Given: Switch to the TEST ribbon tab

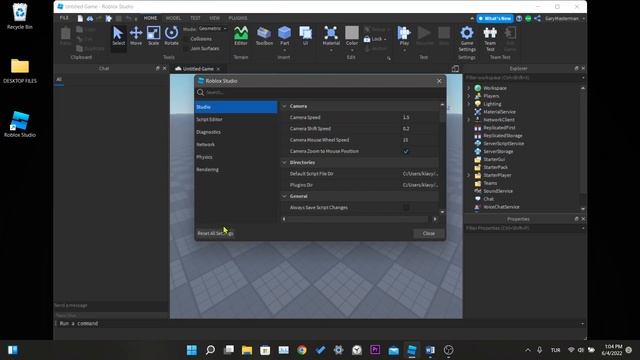Looking at the screenshot, I should tap(196, 18).
